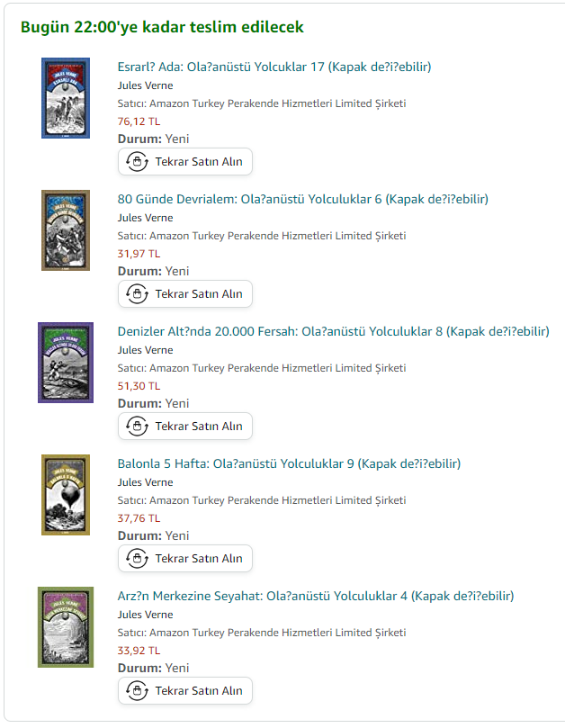Image resolution: width=565 pixels, height=728 pixels.
Task: Open 80 Günde Devrialem cover image
Action: (66, 230)
